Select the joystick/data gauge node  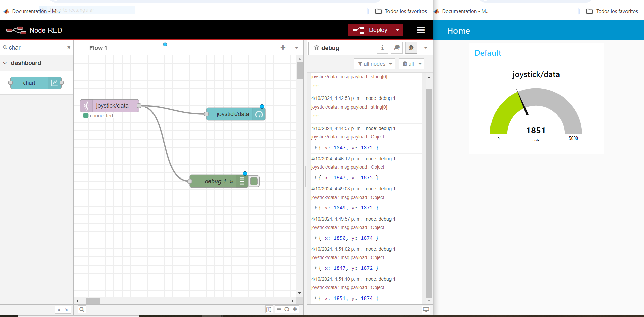pos(236,114)
